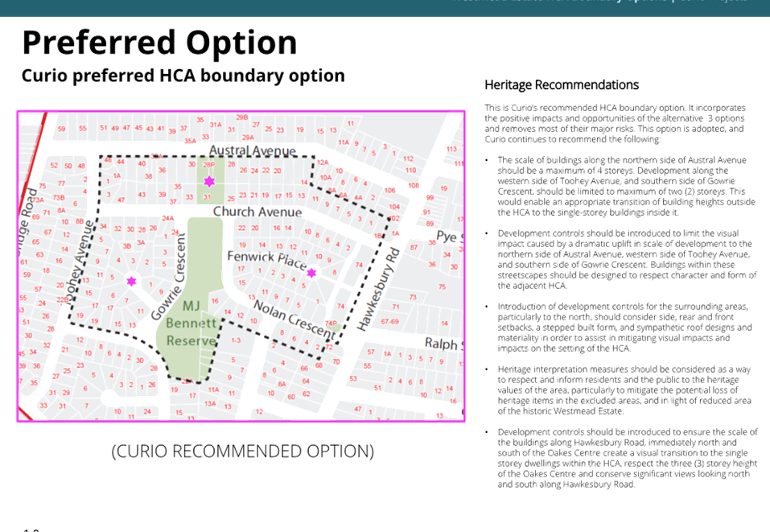Click the "Pye" street label on the map
Image resolution: width=770 pixels, height=532 pixels.
click(x=447, y=237)
